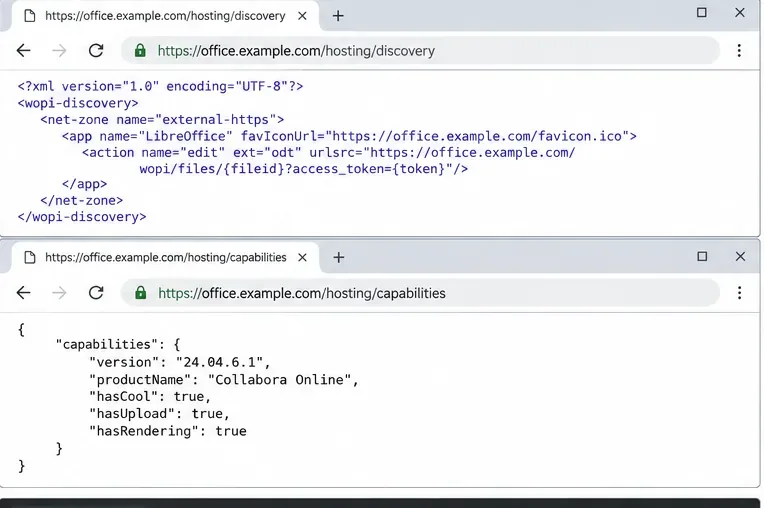Click the "productName": "Collabora Online" line

(224, 380)
